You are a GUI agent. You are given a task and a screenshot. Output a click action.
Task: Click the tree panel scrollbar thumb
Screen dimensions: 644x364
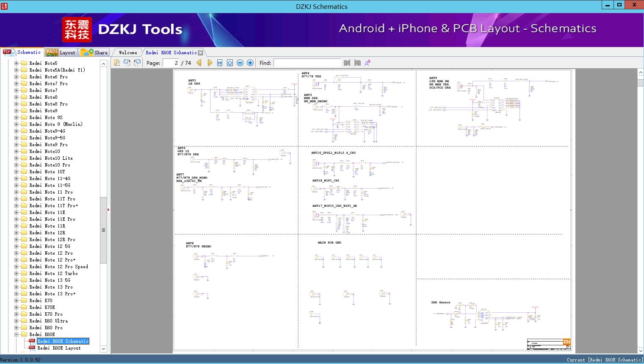tap(103, 230)
